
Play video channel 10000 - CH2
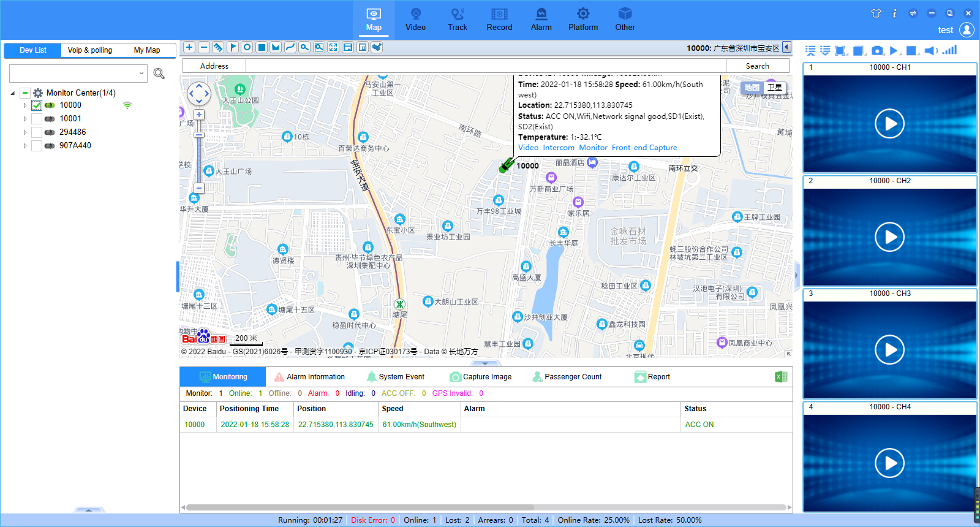(890, 237)
